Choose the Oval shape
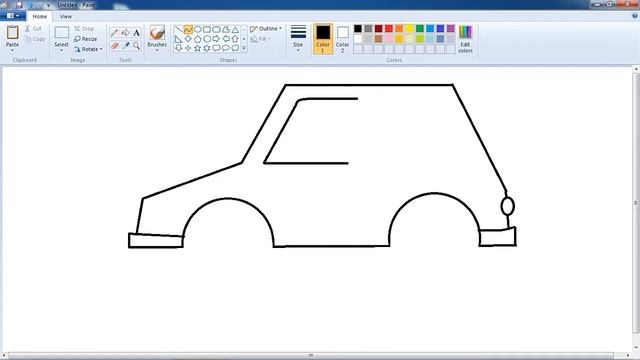This screenshot has height=360, width=640. (198, 30)
